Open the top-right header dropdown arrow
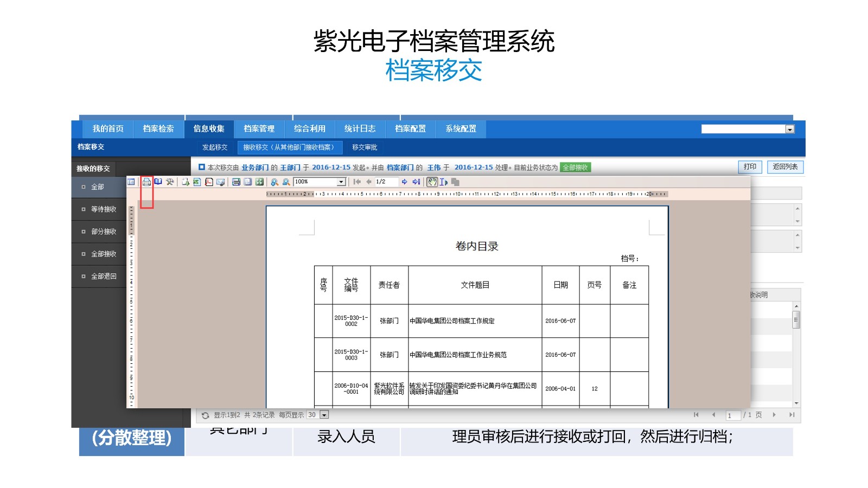Image resolution: width=868 pixels, height=488 pixels. [x=790, y=129]
